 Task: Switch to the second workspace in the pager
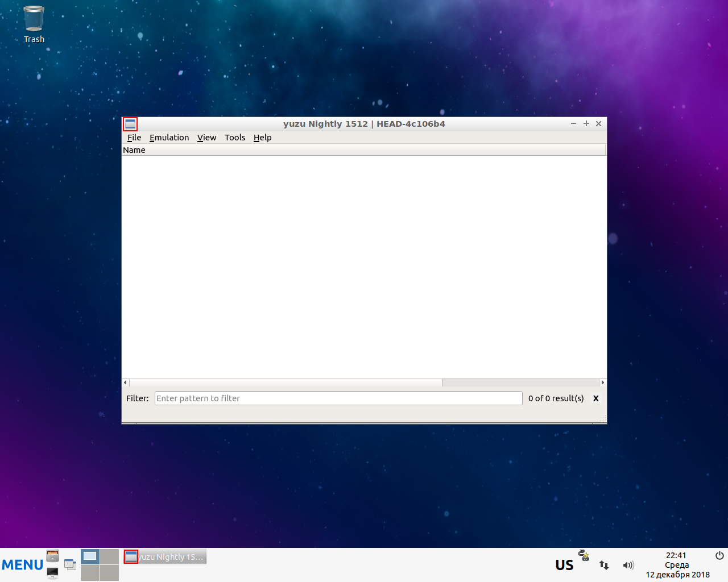(x=110, y=556)
